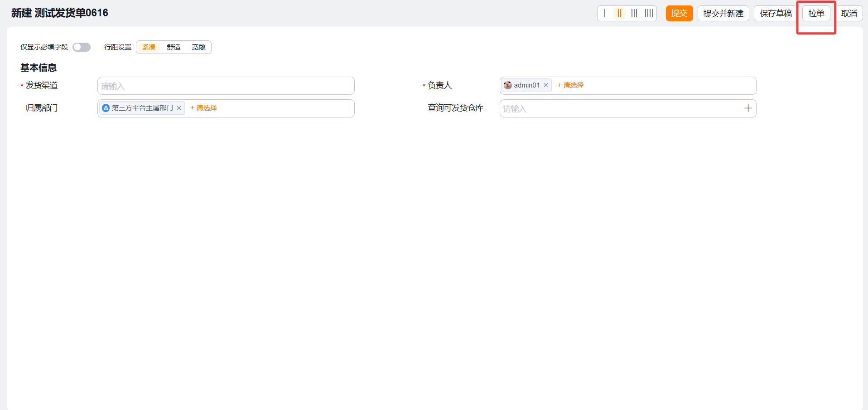Select 宽敞 row spacing option

[x=198, y=47]
